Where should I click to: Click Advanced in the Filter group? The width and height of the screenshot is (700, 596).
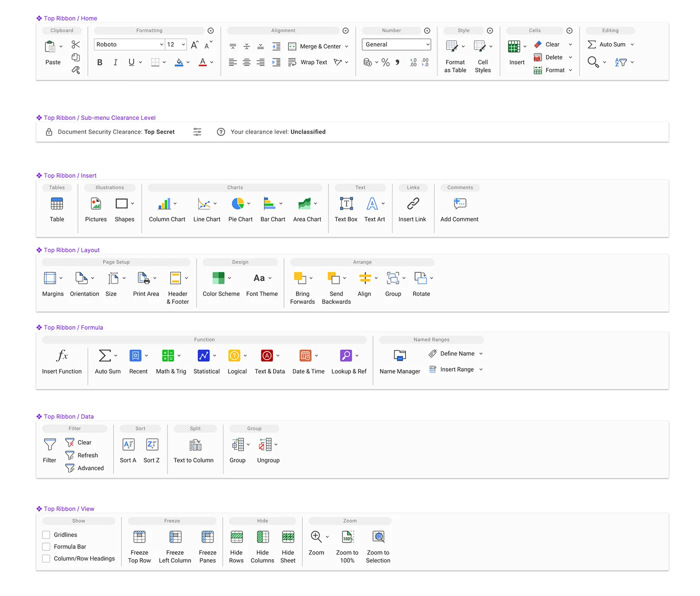click(90, 468)
